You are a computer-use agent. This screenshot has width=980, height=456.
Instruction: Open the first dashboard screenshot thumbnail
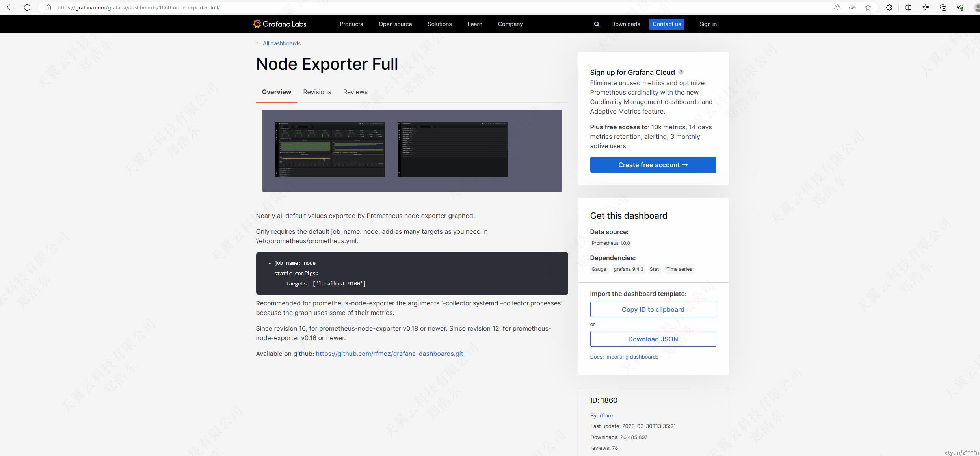click(330, 149)
